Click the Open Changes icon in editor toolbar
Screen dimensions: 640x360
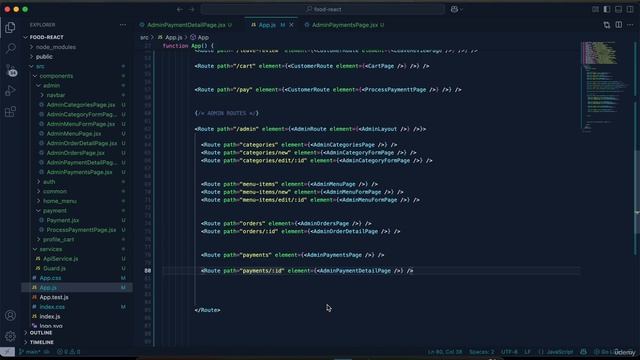click(x=607, y=25)
